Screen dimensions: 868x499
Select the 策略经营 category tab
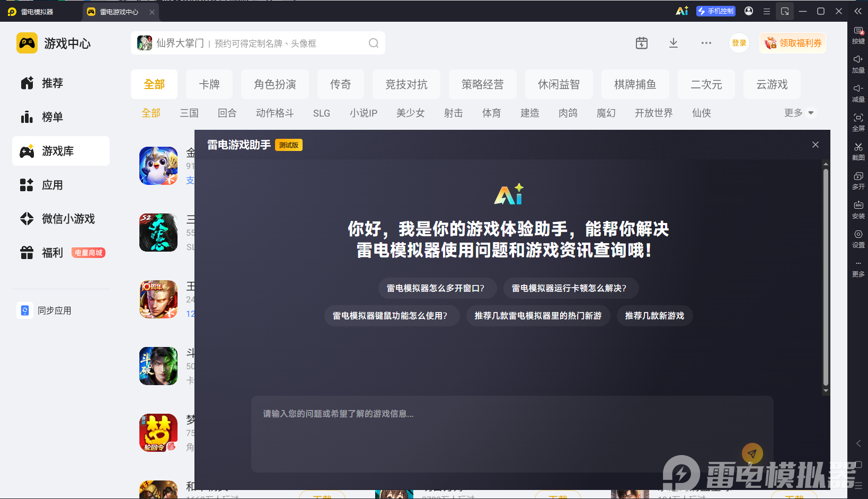483,84
